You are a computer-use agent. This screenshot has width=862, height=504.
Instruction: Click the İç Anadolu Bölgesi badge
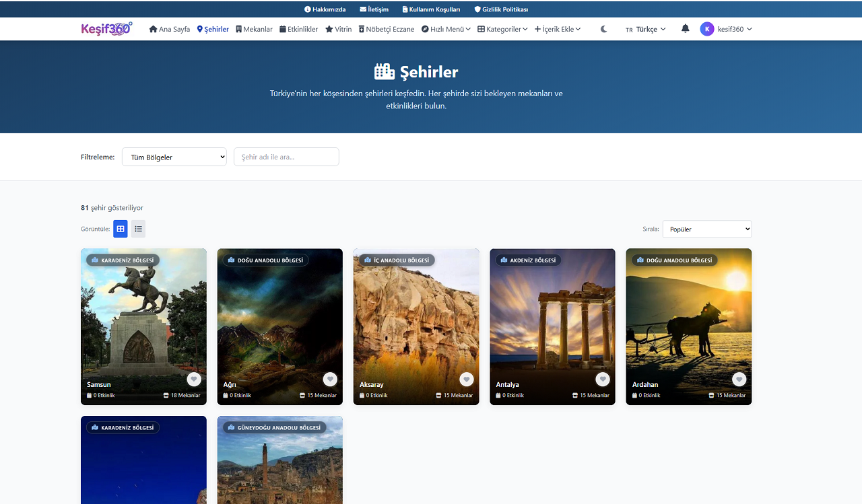pyautogui.click(x=397, y=260)
